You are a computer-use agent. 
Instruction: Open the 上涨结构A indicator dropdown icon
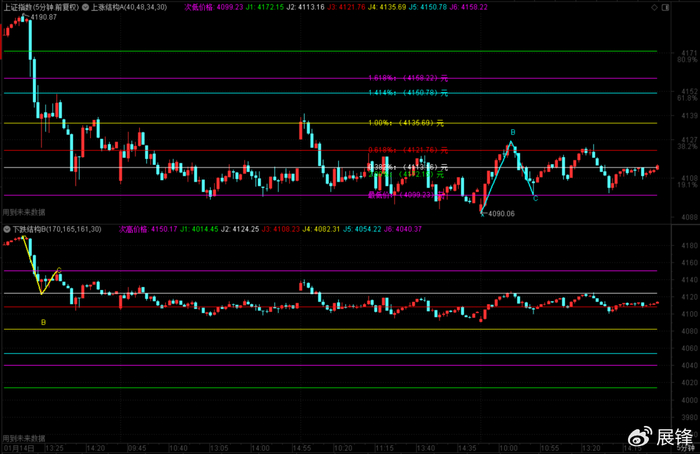click(x=85, y=7)
